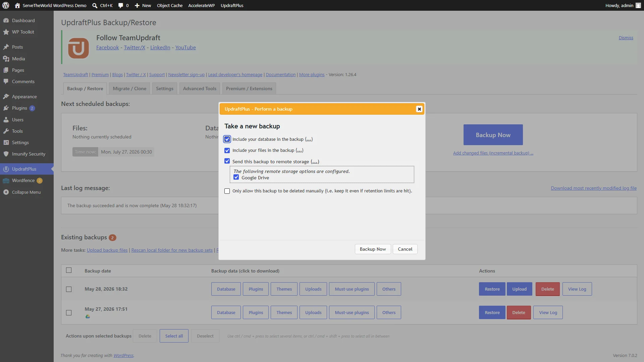Open the WP Toolkit star icon
The width and height of the screenshot is (644, 362).
point(6,32)
